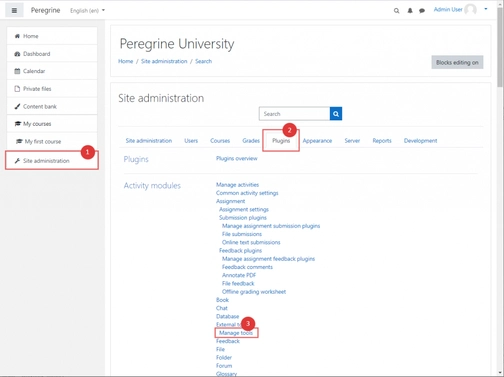Open the Admin User profile name

[448, 9]
